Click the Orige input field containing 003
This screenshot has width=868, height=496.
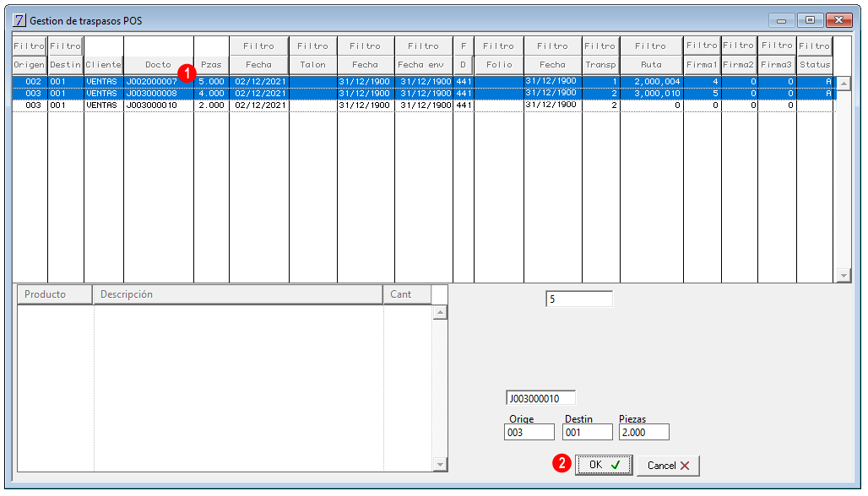click(529, 433)
